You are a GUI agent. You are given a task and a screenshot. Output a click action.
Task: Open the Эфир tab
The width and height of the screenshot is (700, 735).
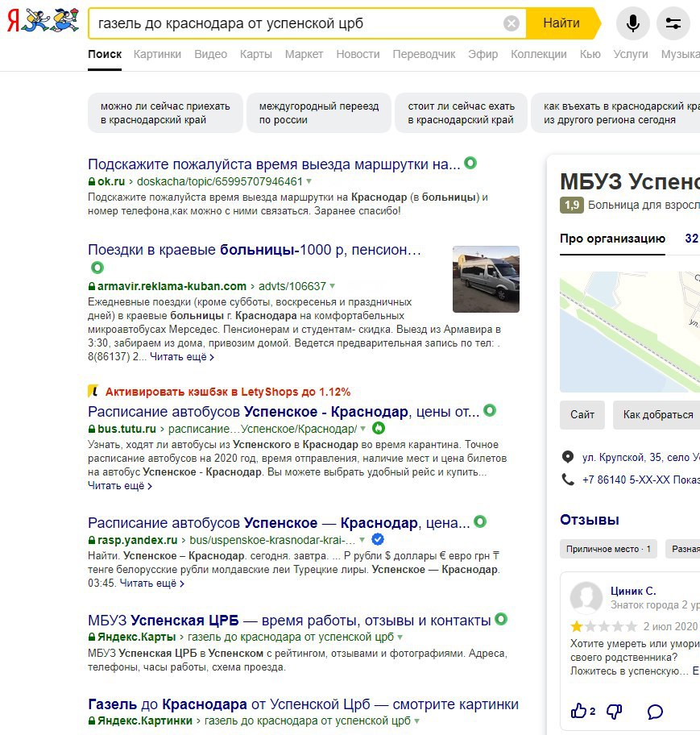pos(483,54)
